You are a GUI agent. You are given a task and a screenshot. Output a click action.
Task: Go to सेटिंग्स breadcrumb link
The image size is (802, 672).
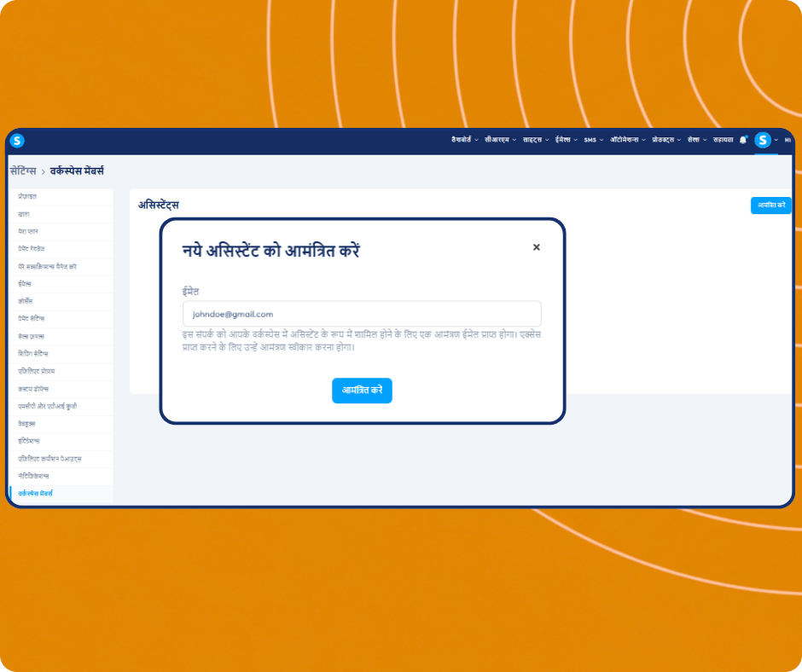[23, 171]
